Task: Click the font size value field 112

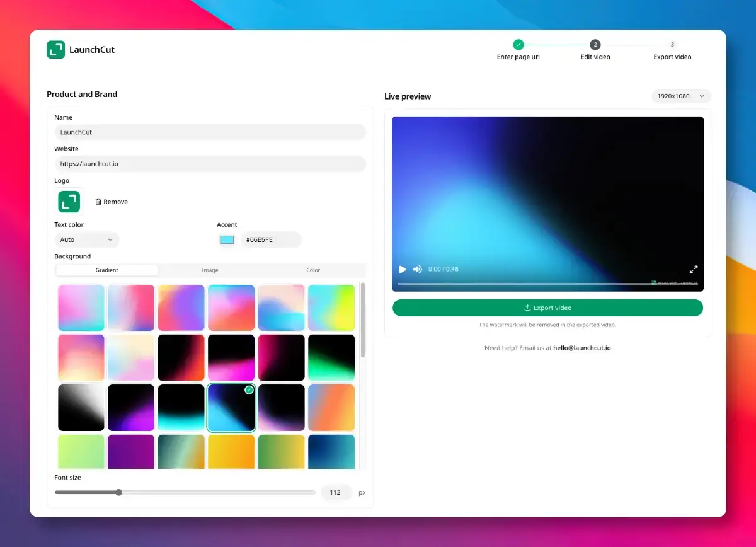Action: pyautogui.click(x=335, y=492)
